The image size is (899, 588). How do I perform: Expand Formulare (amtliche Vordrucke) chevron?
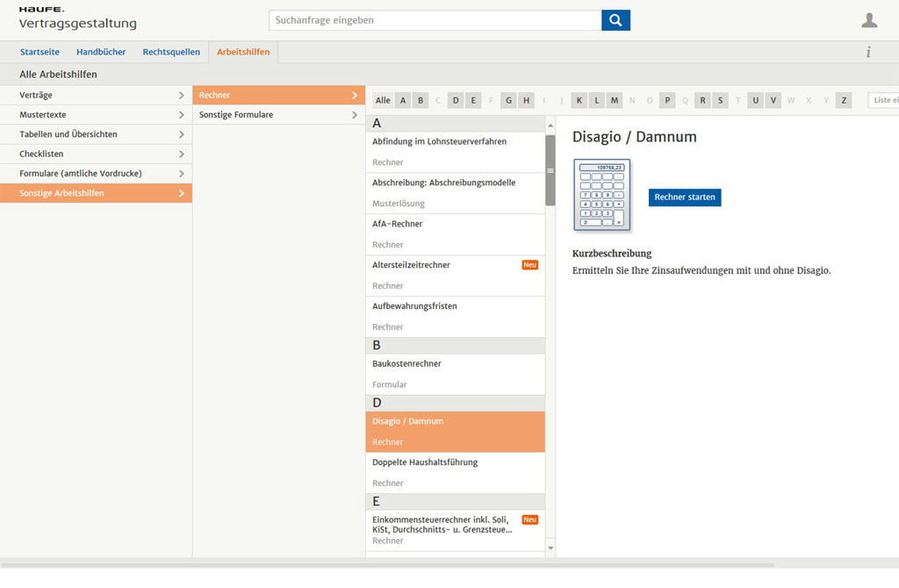(x=181, y=174)
